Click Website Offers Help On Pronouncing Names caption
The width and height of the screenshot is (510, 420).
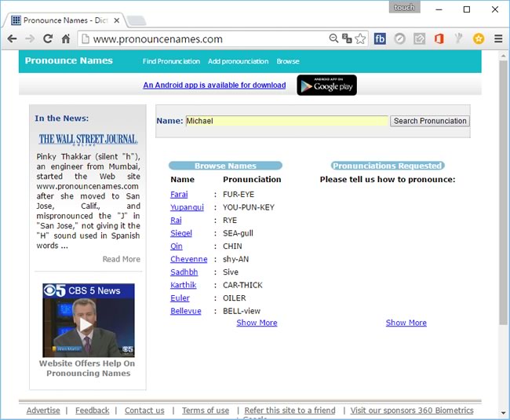tap(87, 368)
